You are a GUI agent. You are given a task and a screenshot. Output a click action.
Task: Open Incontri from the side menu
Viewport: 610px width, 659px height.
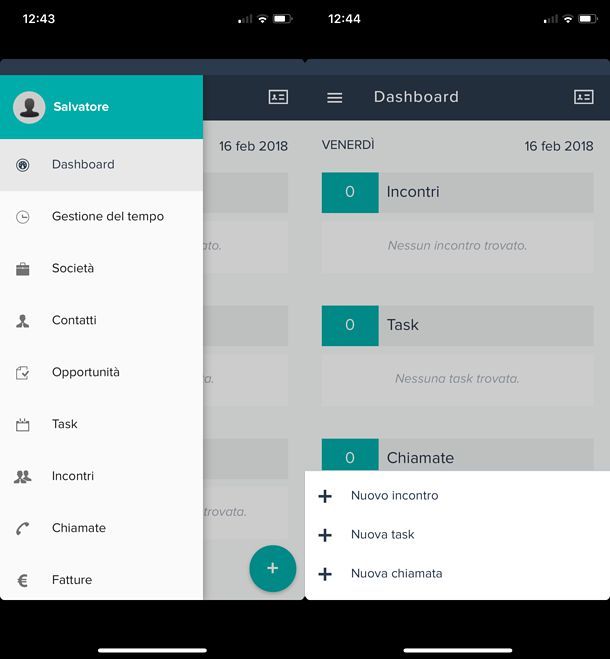pos(101,476)
